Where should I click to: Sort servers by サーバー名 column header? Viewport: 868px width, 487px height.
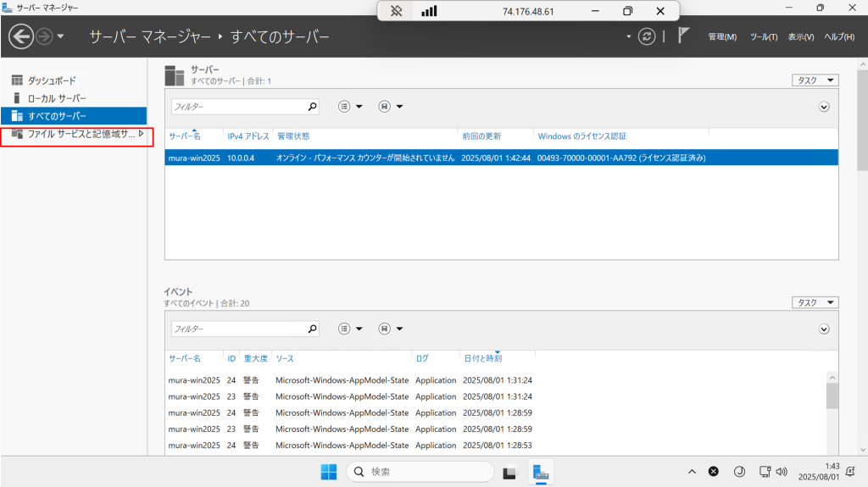pos(185,136)
